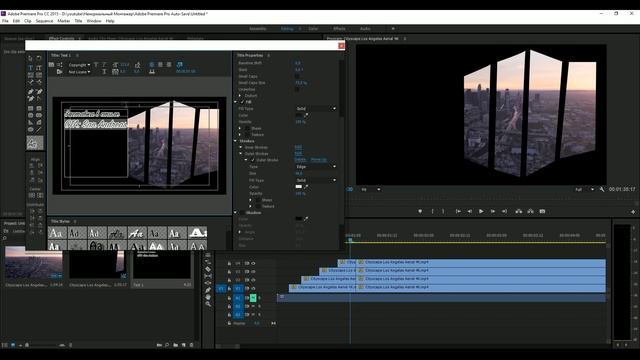The image size is (640, 360).
Task: Select the Hand tool in timeline toolbar
Action: [208, 297]
